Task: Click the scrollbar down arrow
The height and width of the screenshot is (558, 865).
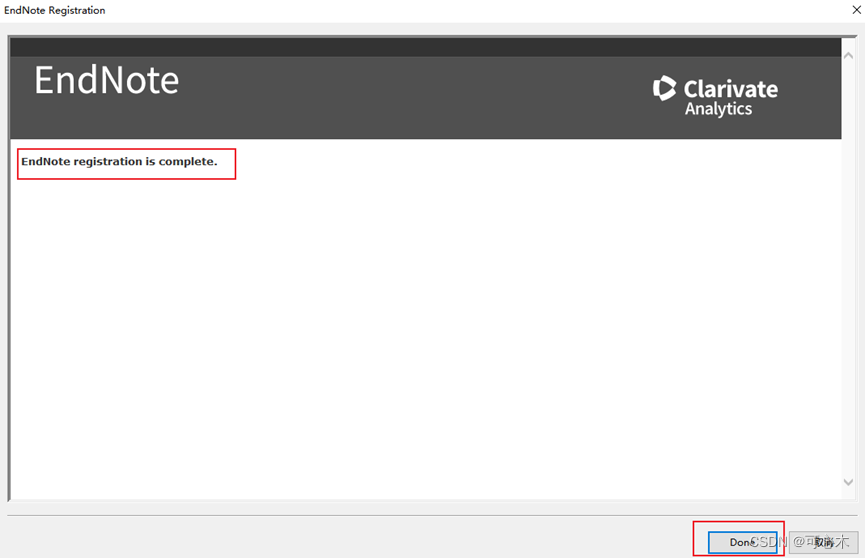Action: [848, 482]
